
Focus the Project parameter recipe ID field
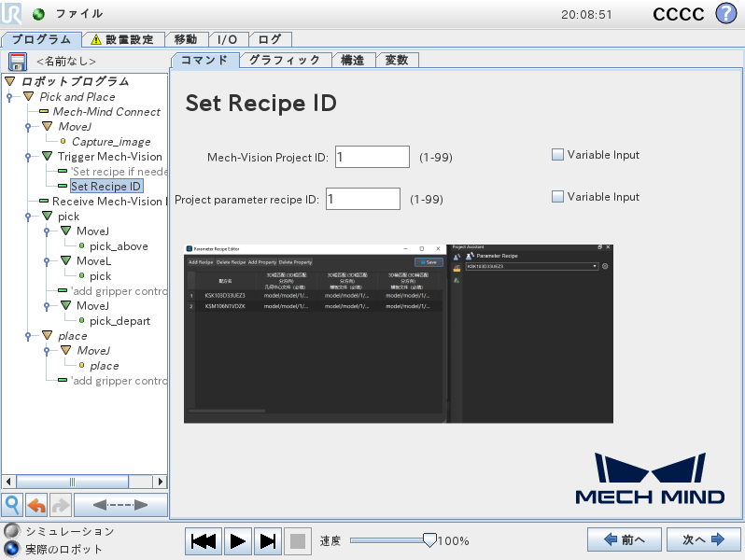[x=363, y=199]
